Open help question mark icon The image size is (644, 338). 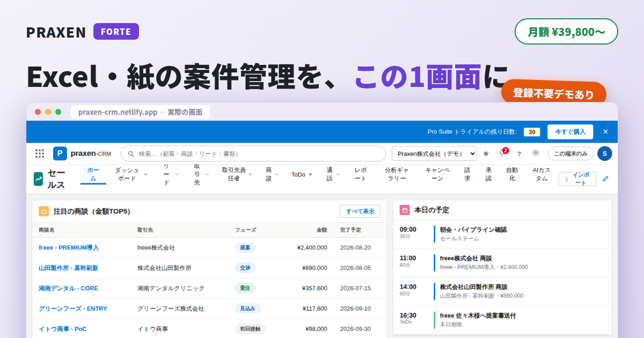(x=519, y=153)
